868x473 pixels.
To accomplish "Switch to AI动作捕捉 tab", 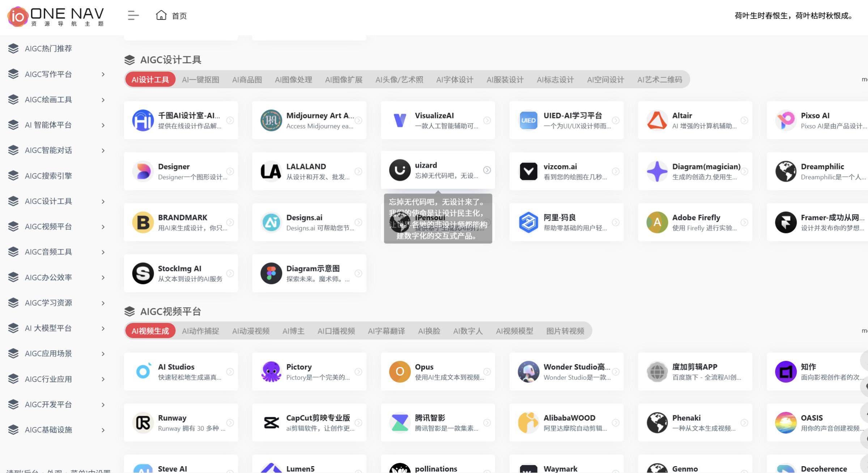I will [200, 331].
